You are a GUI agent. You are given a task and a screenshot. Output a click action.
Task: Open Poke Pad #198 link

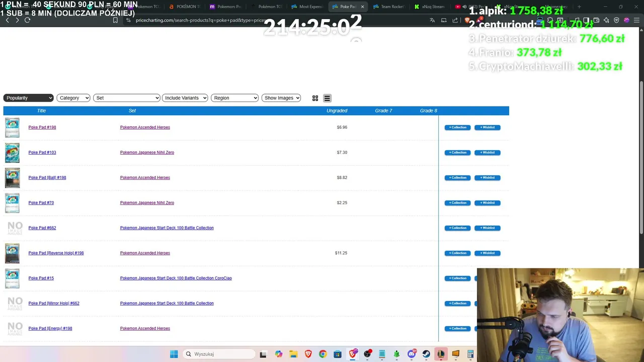pyautogui.click(x=42, y=127)
